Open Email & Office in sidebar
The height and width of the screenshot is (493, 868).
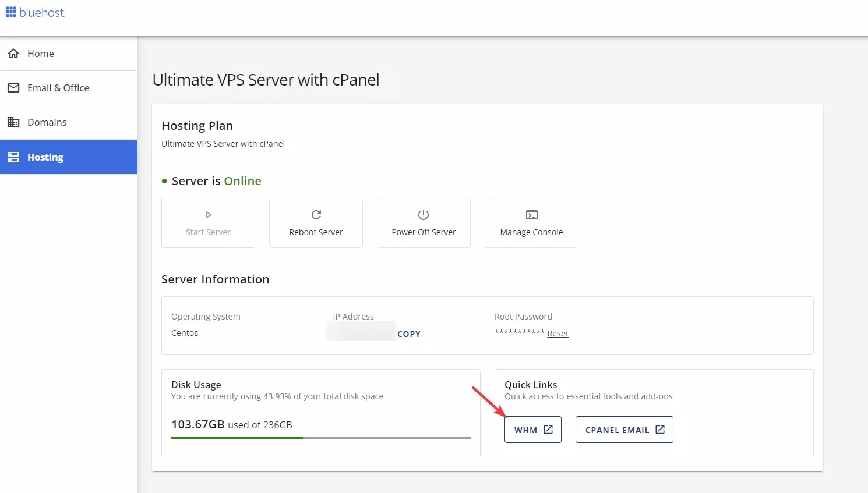69,88
